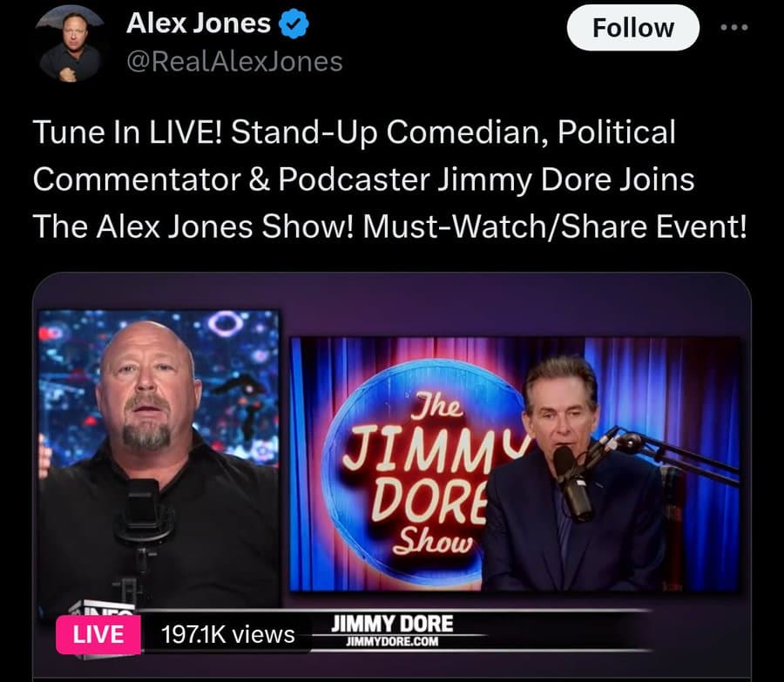Click the blue verified checkmark badge
The height and width of the screenshot is (682, 784).
[x=294, y=24]
